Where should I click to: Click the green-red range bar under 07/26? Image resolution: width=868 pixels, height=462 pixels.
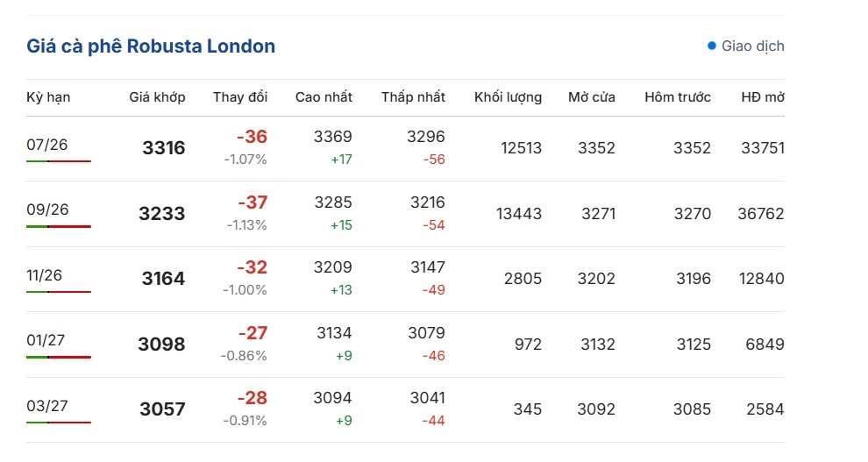(59, 161)
